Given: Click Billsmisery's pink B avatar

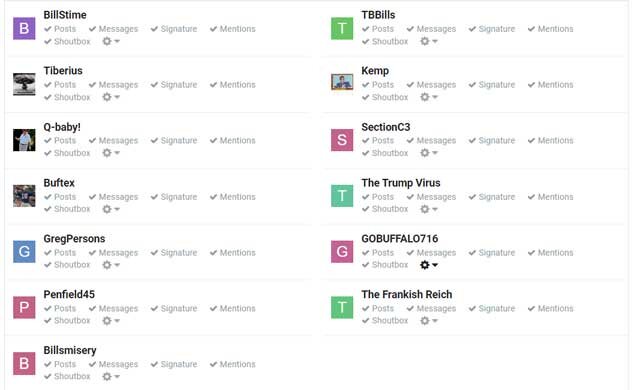Looking at the screenshot, I should pyautogui.click(x=24, y=363).
